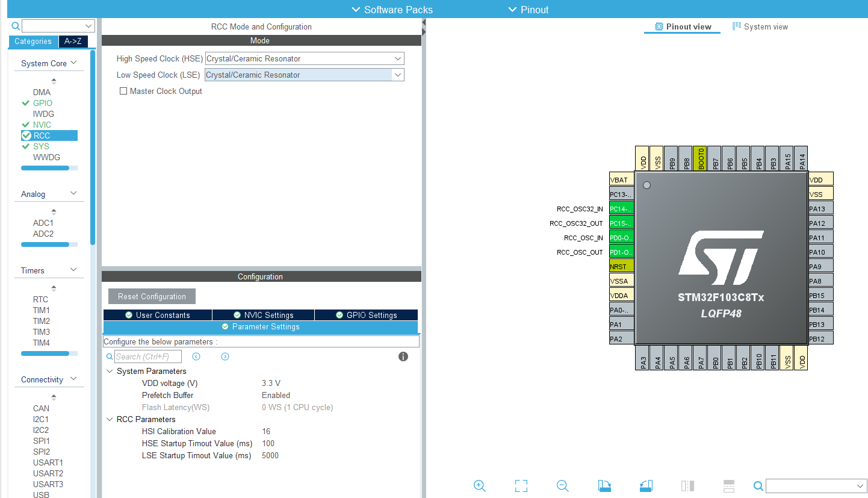The image size is (868, 498).
Task: Select USART1 in Connectivity list
Action: (x=48, y=462)
